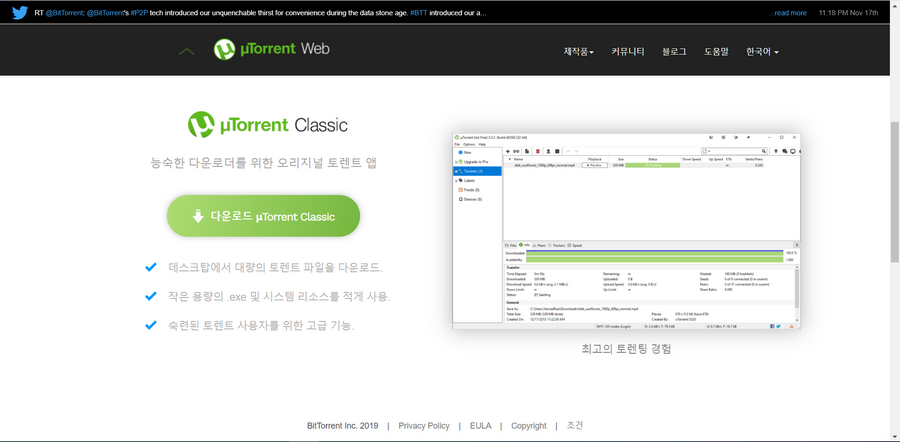Open the ...read more tweet link
The height and width of the screenshot is (442, 900).
click(788, 13)
